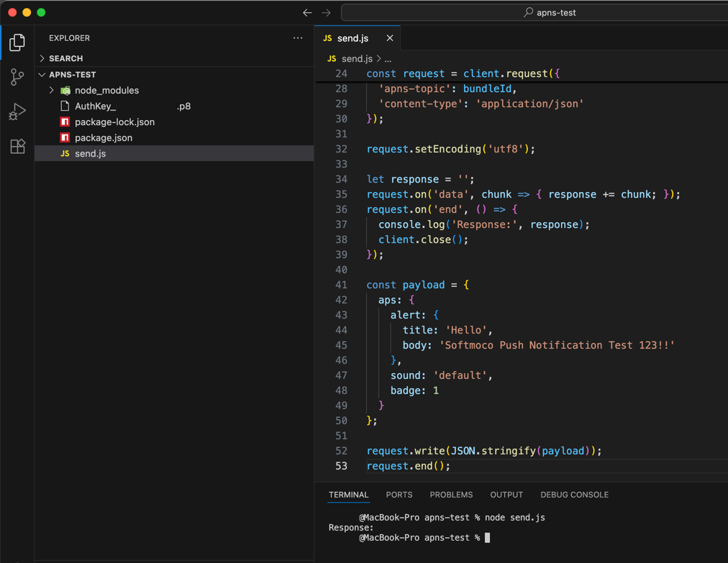Open the DEBUG CONSOLE tab
Viewport: 728px width, 563px height.
574,495
